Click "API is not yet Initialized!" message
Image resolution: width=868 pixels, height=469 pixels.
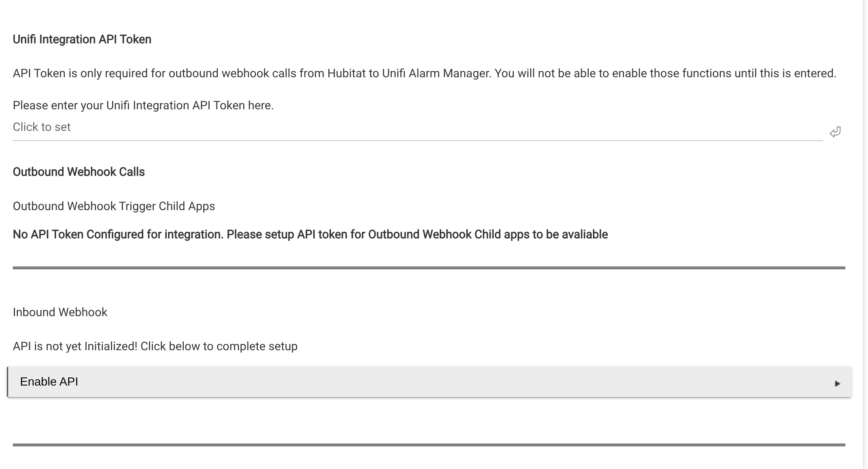75,346
